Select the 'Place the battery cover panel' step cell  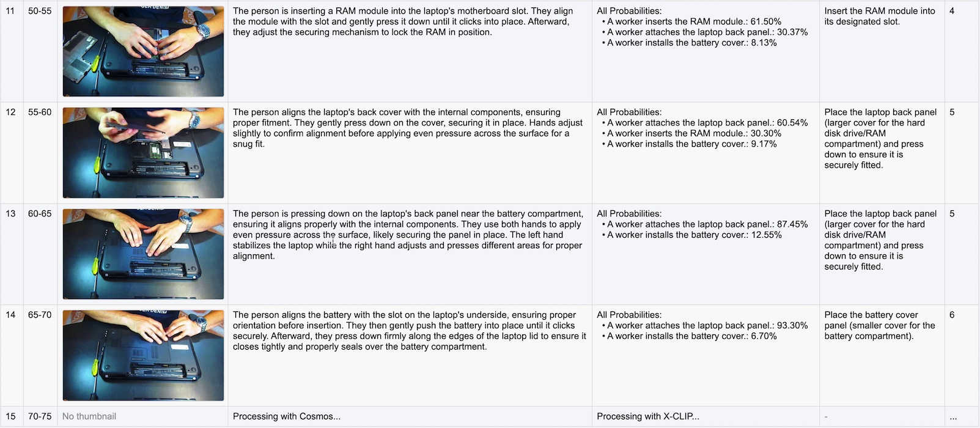pyautogui.click(x=879, y=326)
